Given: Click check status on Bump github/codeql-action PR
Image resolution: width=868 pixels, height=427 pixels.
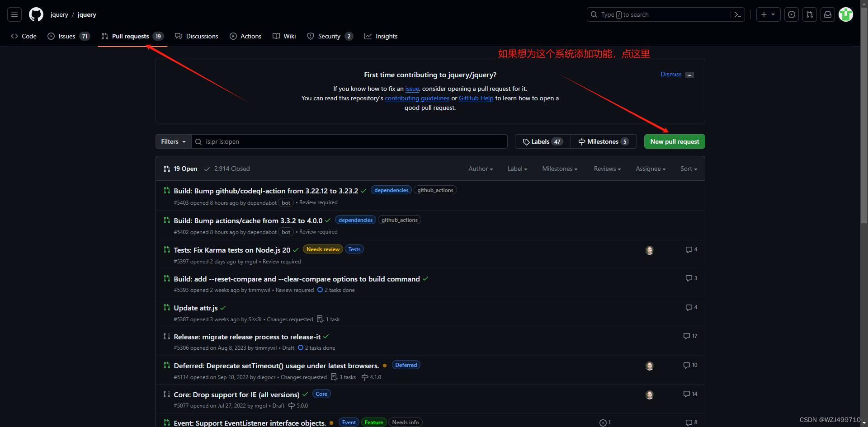Looking at the screenshot, I should (363, 191).
